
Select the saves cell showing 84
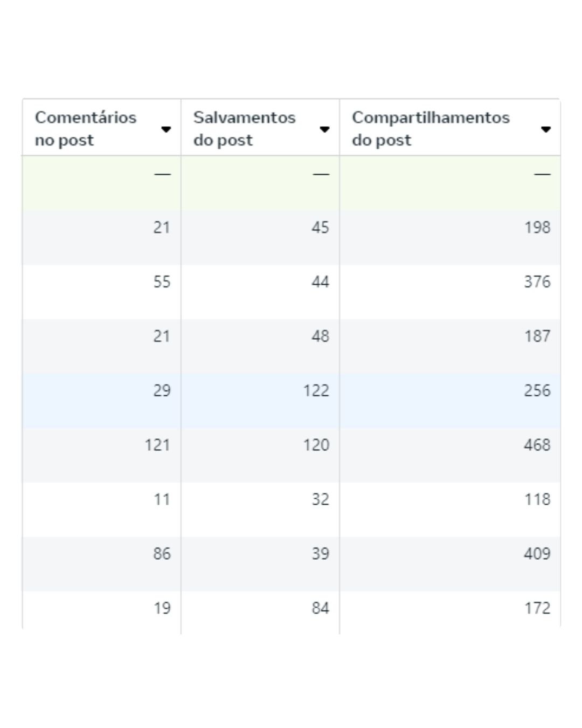[320, 608]
